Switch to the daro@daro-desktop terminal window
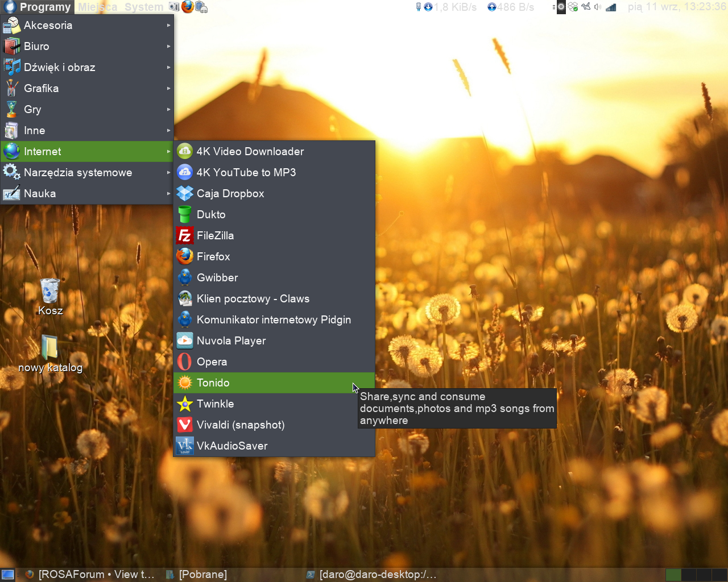 point(373,575)
